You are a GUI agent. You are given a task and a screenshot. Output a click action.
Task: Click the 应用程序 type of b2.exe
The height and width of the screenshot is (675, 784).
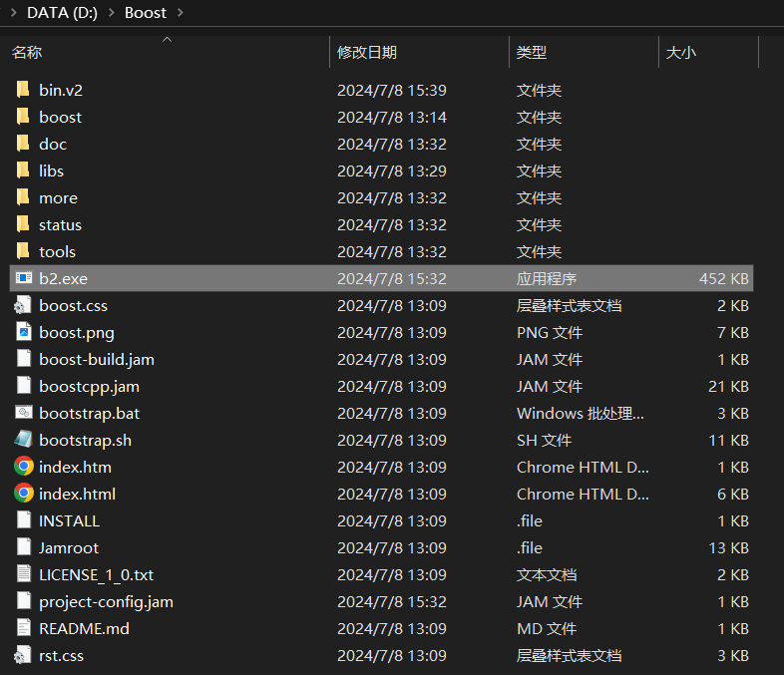pyautogui.click(x=546, y=279)
